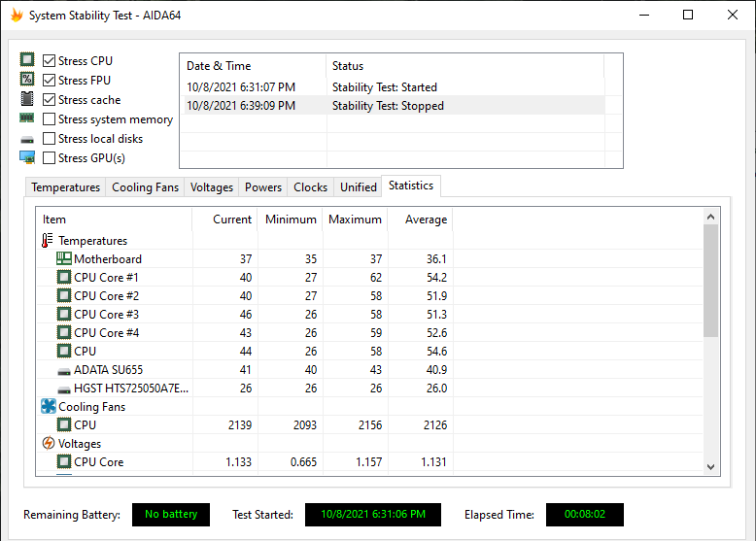This screenshot has width=756, height=541.
Task: Click the CPU Core voltage chip icon
Action: click(63, 461)
